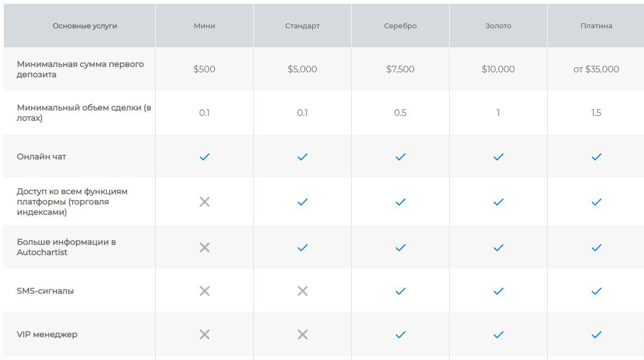This screenshot has width=644, height=360.
Task: Select the Стандарт column header
Action: click(x=302, y=26)
